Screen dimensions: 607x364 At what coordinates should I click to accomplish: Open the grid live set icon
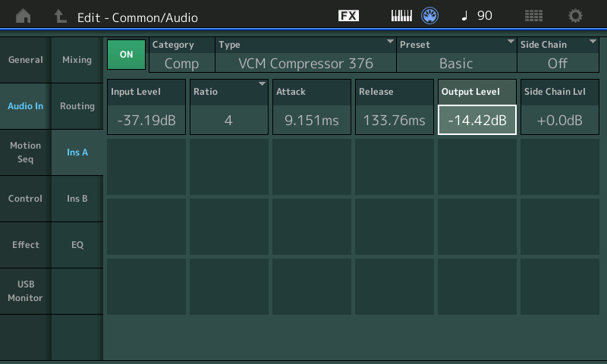(x=533, y=16)
